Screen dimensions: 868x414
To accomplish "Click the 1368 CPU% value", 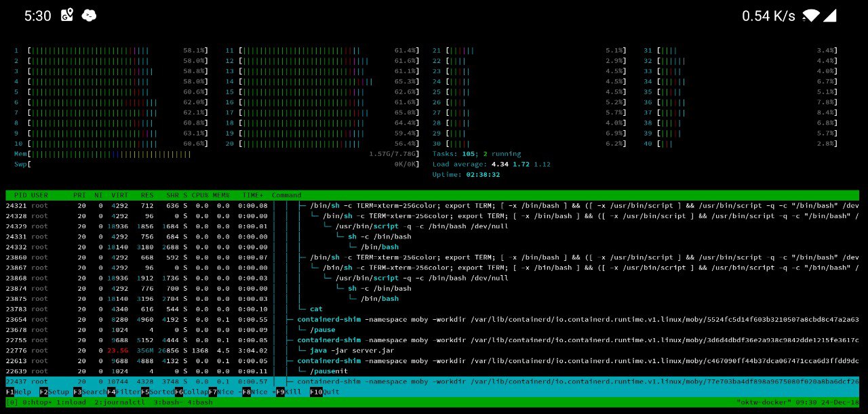I will [199, 350].
